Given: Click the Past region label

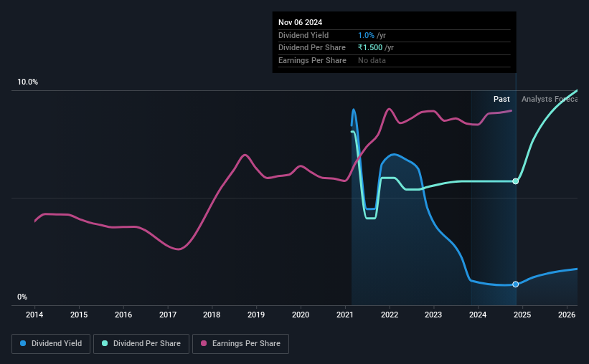Looking at the screenshot, I should coord(501,99).
